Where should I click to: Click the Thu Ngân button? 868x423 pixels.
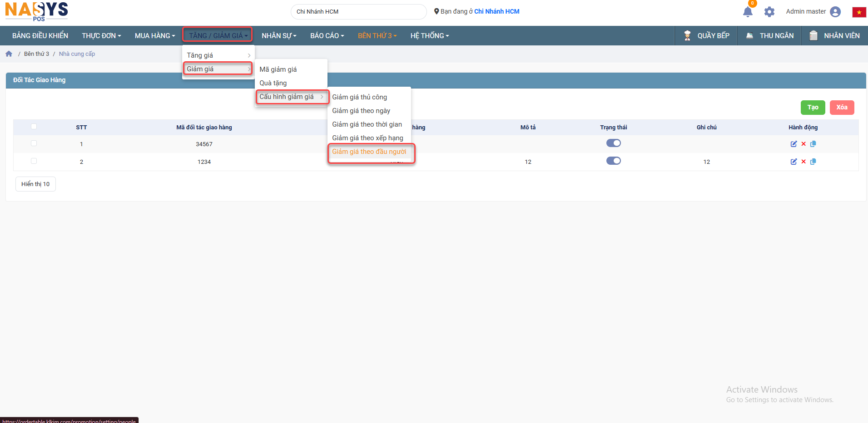coord(770,35)
